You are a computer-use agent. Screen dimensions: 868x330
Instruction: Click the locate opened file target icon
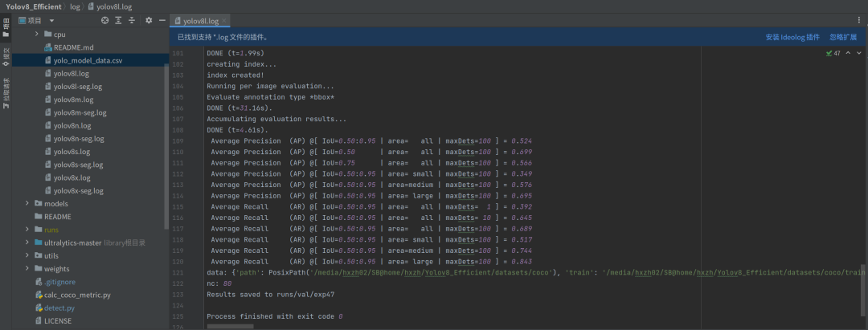104,20
